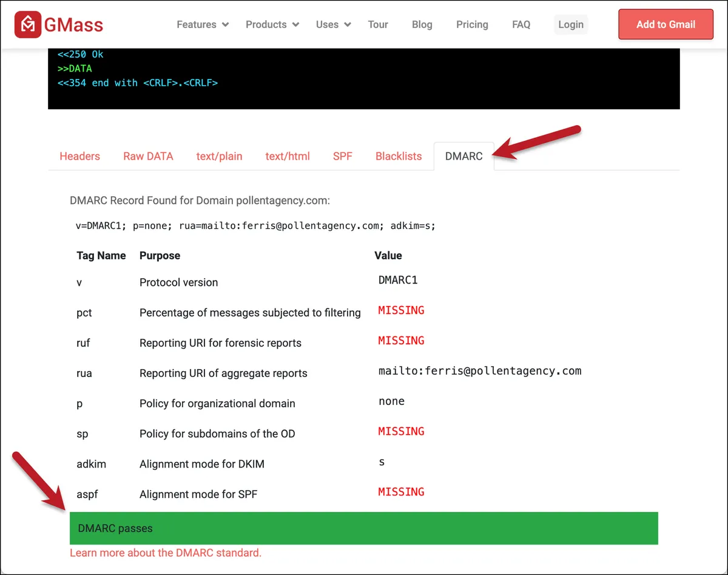Click Reporting URI for forensic reports

220,343
